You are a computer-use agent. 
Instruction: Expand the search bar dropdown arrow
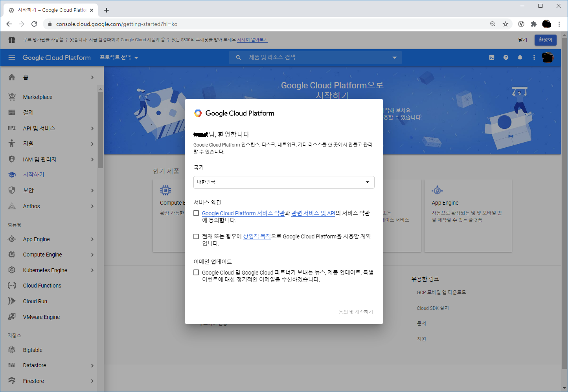[x=394, y=58]
